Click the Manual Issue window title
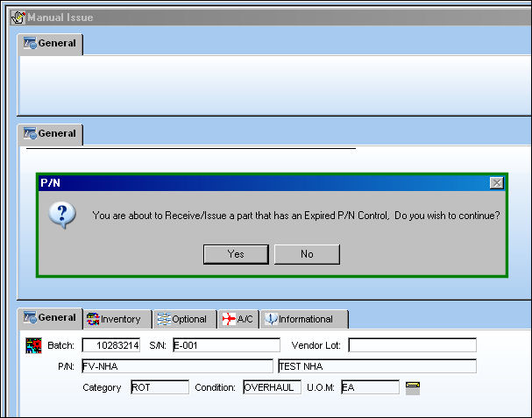Screen dimensions: 532x418 (x=60, y=18)
